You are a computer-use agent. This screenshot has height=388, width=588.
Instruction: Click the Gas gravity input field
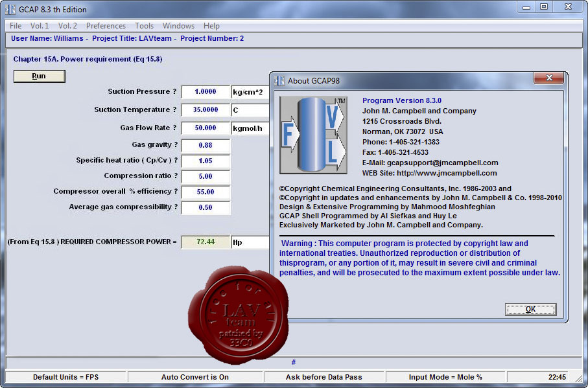[x=206, y=145]
